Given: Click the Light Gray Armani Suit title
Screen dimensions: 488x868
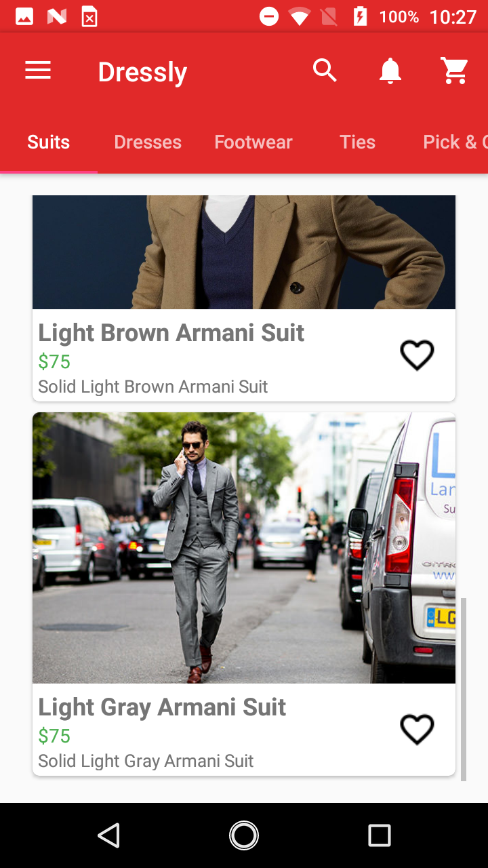Looking at the screenshot, I should click(x=162, y=707).
